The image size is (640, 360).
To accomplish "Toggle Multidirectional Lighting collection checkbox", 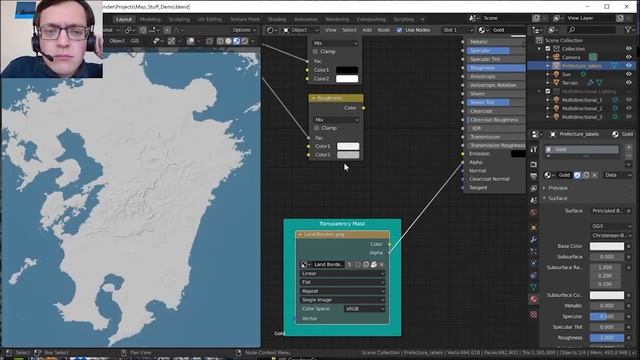I will click(x=548, y=91).
